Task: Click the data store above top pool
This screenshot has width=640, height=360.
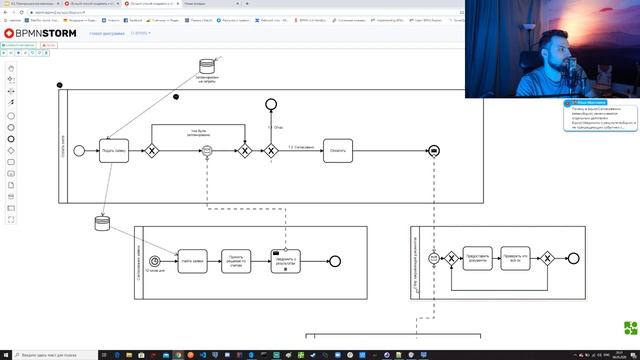Action: coord(207,66)
